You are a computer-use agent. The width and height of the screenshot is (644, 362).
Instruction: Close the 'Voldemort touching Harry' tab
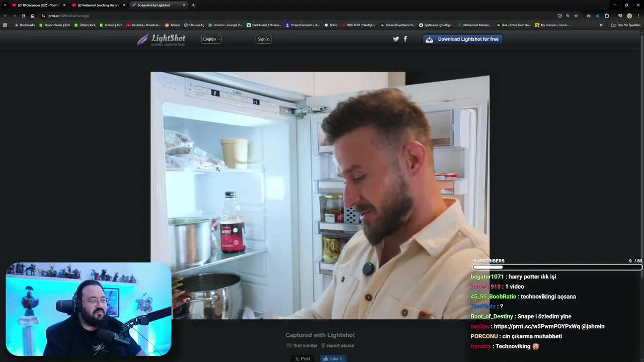pyautogui.click(x=124, y=5)
